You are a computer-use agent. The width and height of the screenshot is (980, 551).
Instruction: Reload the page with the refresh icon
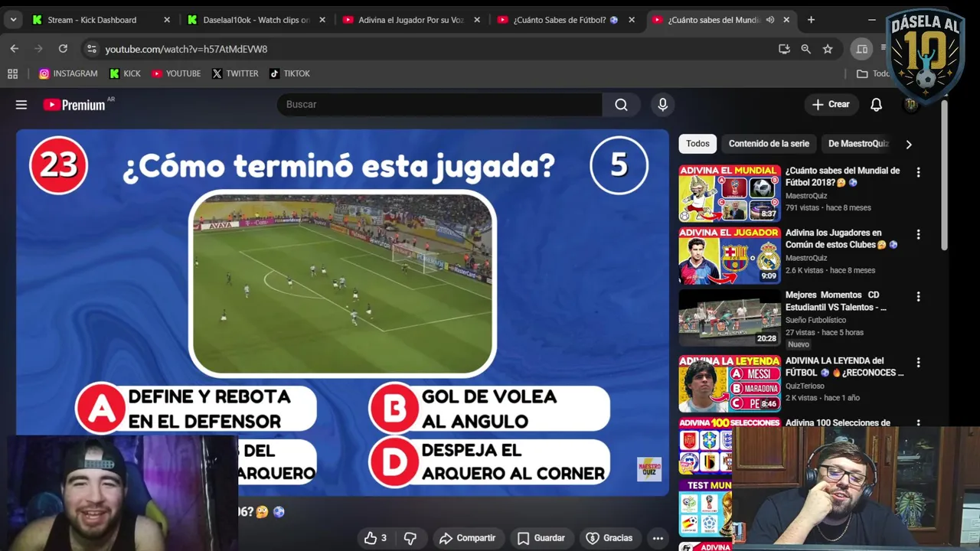click(63, 49)
